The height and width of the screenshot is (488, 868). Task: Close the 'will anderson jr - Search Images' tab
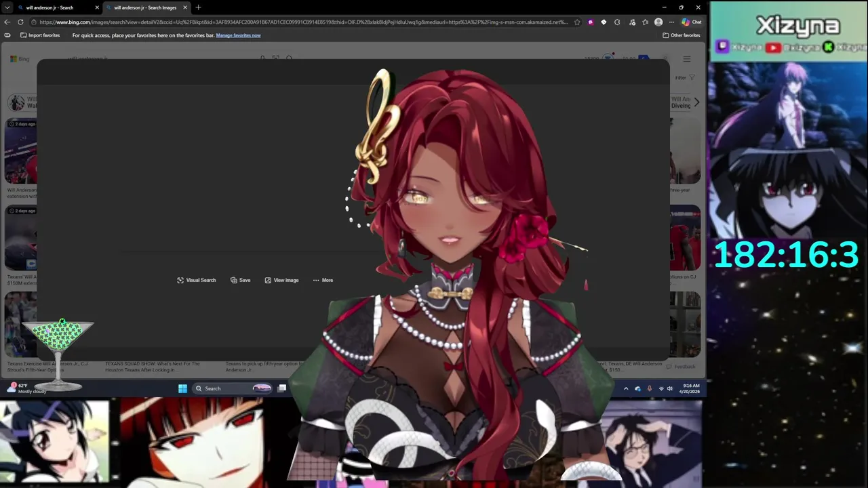point(184,7)
